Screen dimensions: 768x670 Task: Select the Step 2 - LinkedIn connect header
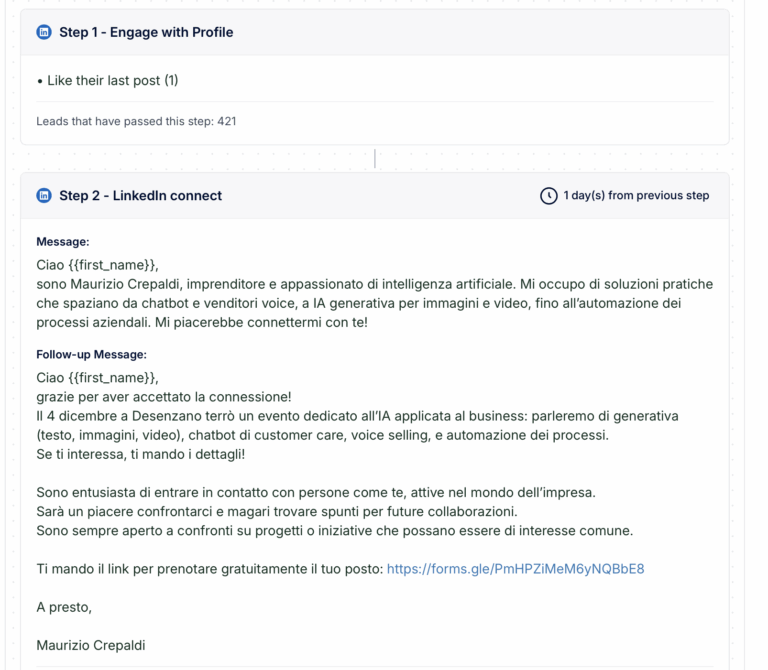click(x=140, y=196)
